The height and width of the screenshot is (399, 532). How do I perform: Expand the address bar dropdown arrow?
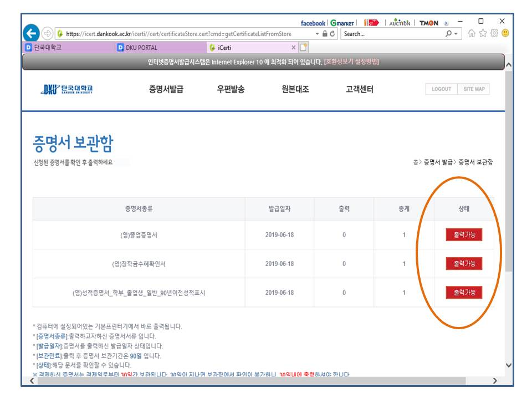click(318, 34)
